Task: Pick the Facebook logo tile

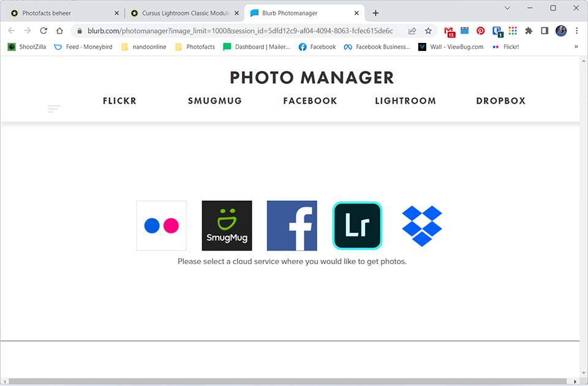Action: coord(292,225)
